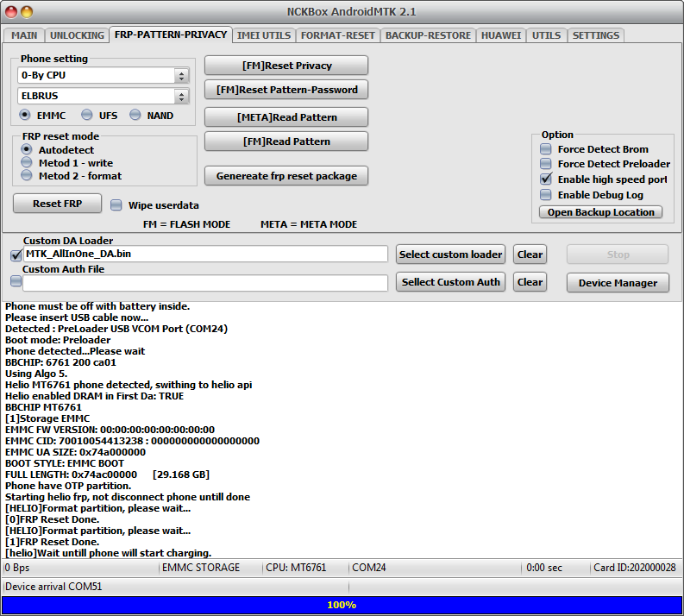Screen dimensions: 684x616
Task: Click [META]Read Pattern button
Action: (x=286, y=117)
